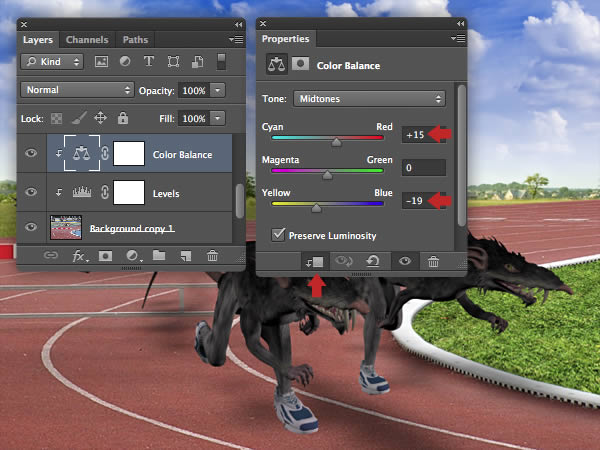Collapse the Layers panel with double arrows
The image size is (600, 450).
pos(239,24)
